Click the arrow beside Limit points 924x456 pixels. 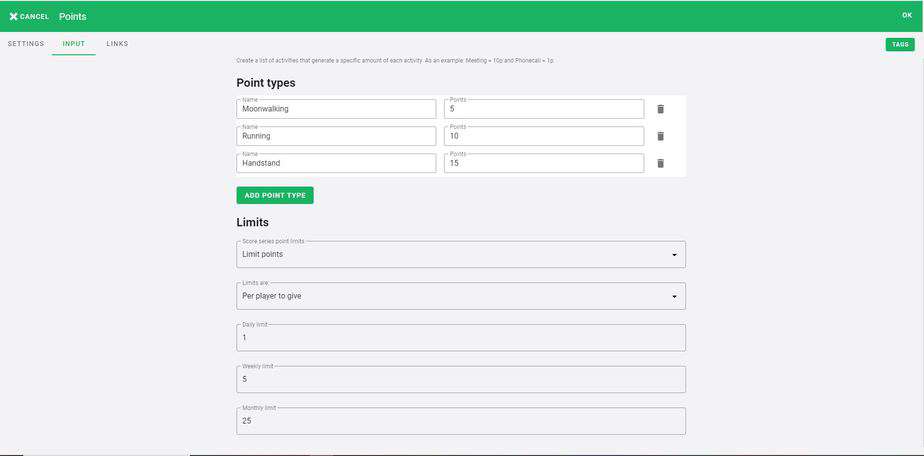click(x=674, y=255)
